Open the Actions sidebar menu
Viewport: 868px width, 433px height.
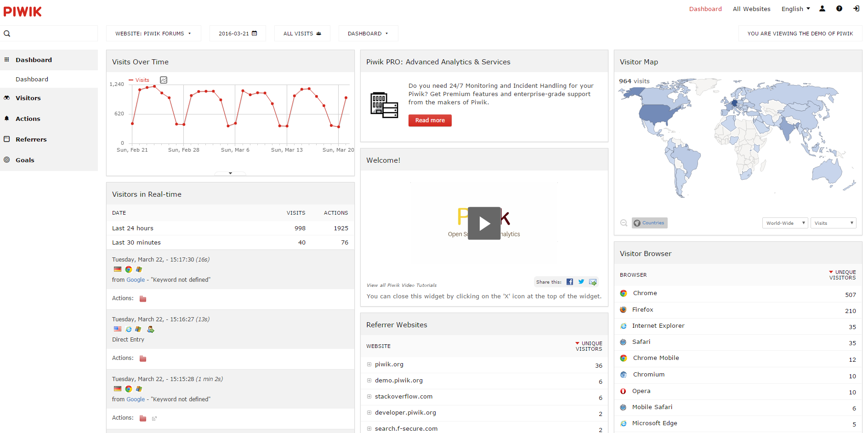tap(49, 119)
